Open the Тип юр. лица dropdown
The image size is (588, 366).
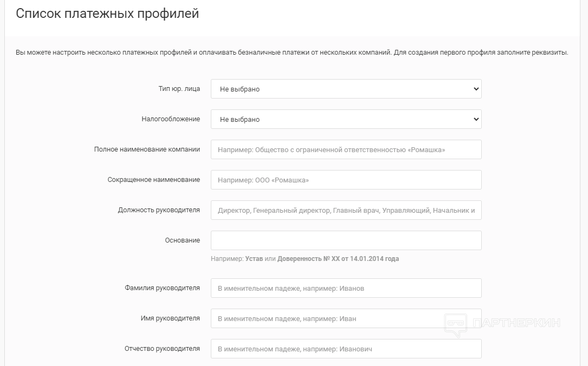346,89
